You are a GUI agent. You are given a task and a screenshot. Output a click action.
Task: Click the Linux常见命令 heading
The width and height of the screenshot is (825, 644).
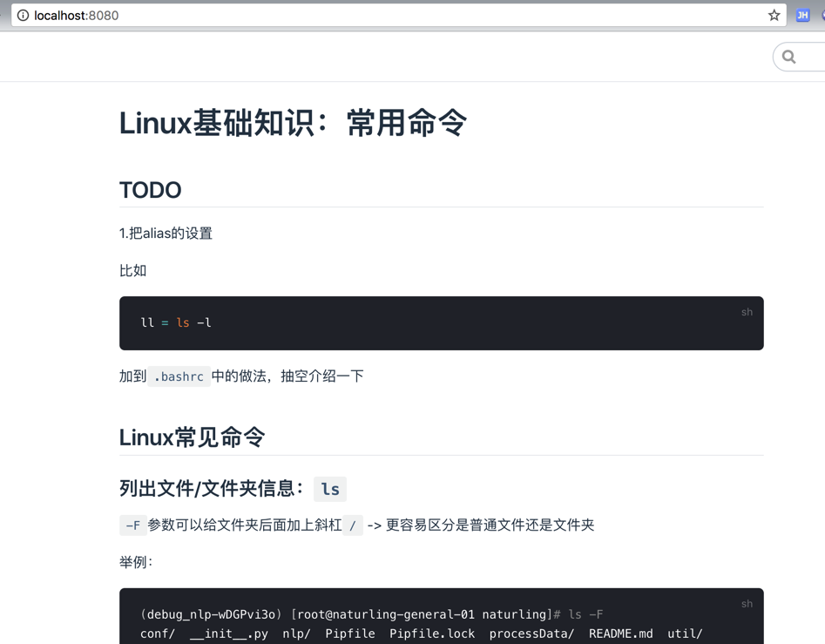pyautogui.click(x=192, y=437)
